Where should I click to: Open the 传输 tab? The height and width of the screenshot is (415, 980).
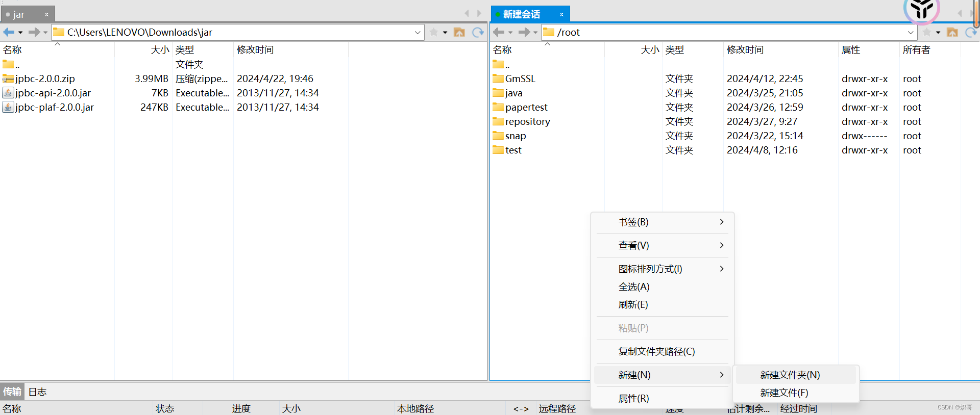coord(12,392)
